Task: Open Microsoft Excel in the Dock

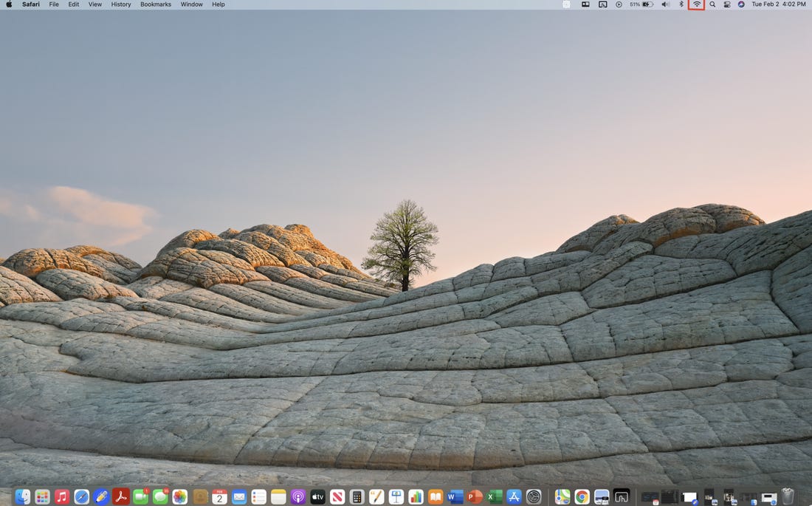Action: pos(495,496)
